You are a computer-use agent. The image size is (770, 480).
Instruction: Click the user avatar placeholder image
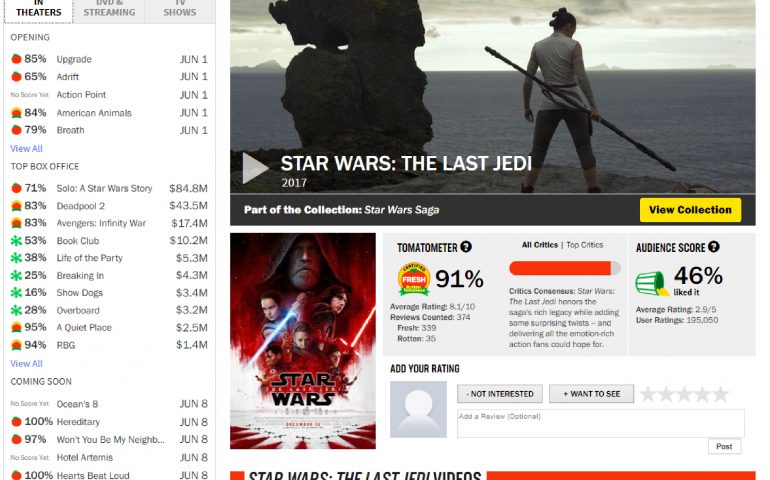(x=418, y=409)
